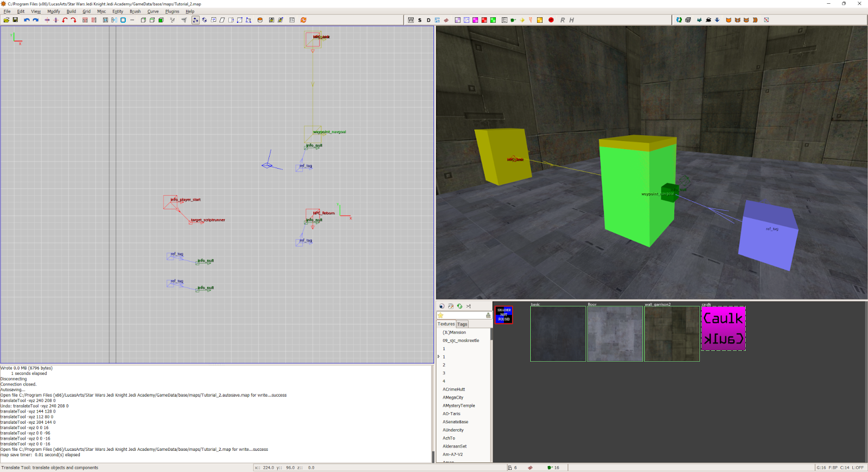Open the File menu
The width and height of the screenshot is (868, 472).
(7, 11)
